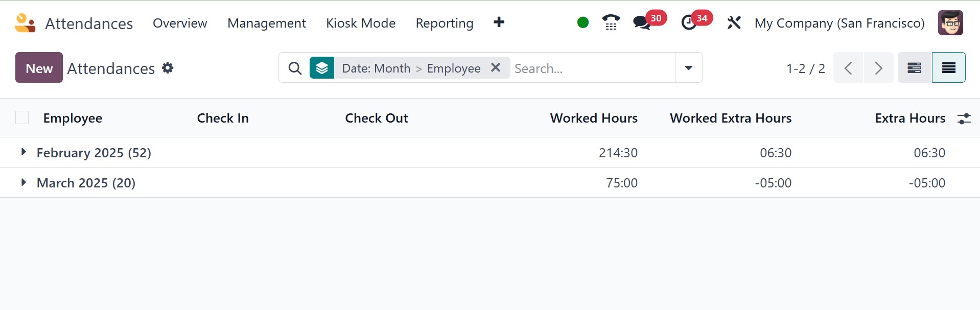Click the Attendances app logo icon
980x310 pixels.
(x=25, y=23)
